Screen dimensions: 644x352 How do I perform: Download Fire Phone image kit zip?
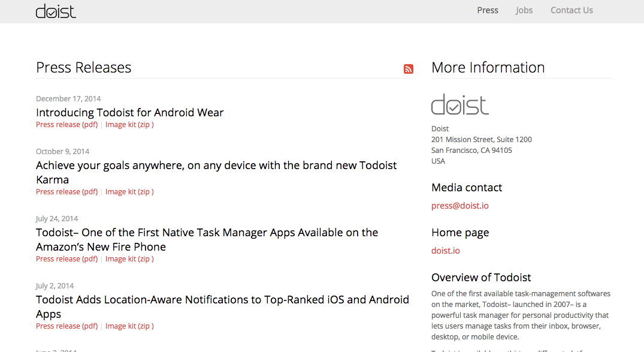(x=129, y=258)
